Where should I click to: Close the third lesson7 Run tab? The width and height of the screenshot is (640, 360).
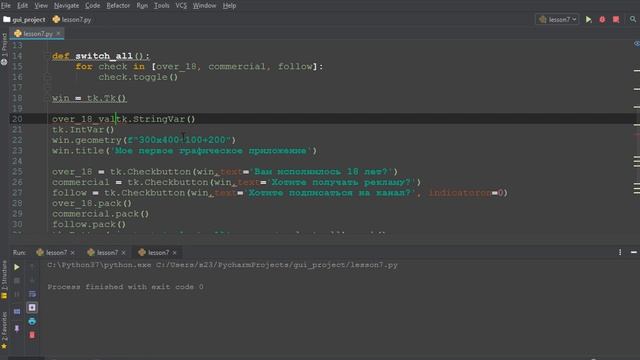(x=175, y=253)
